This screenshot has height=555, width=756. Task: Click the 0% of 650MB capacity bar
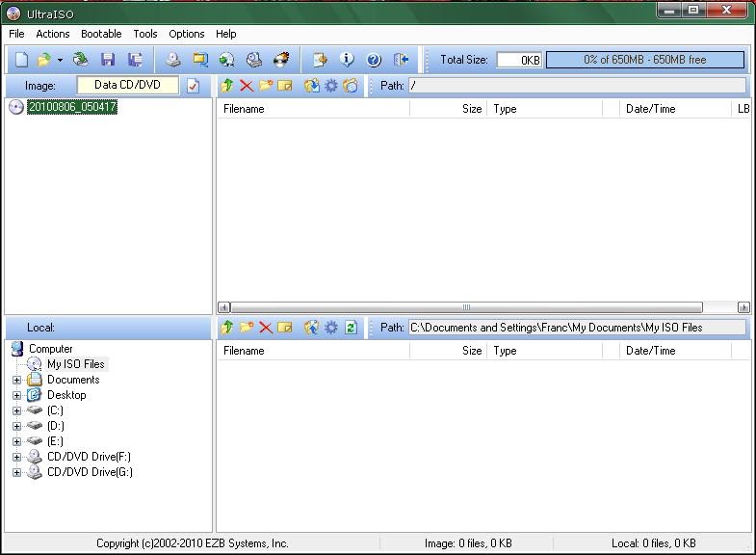click(x=644, y=60)
